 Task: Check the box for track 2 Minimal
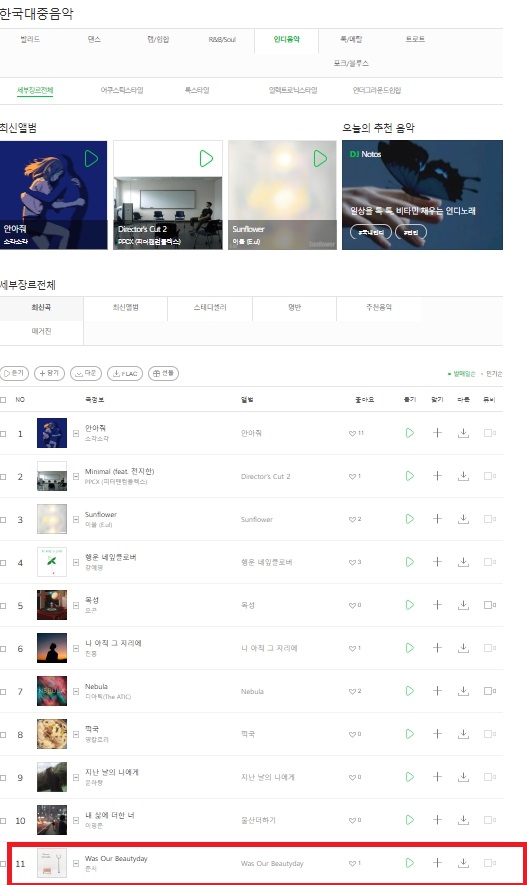point(3,476)
